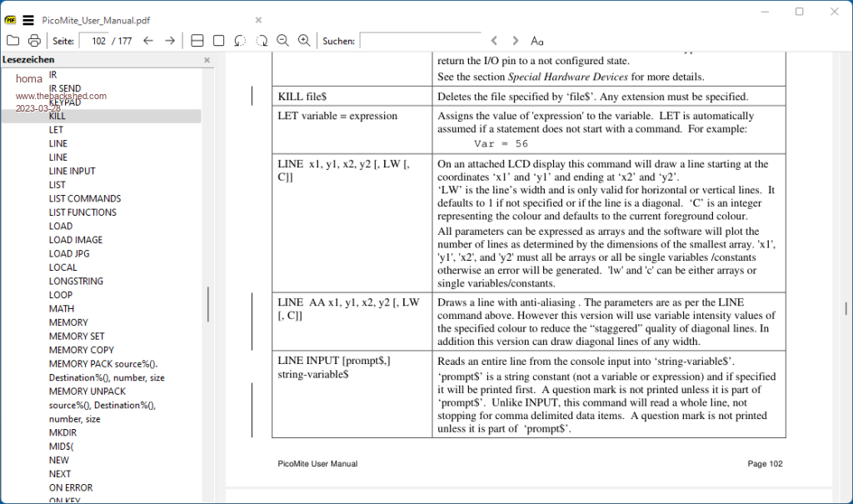Find next search result arrow
The height and width of the screenshot is (504, 853).
[x=516, y=40]
